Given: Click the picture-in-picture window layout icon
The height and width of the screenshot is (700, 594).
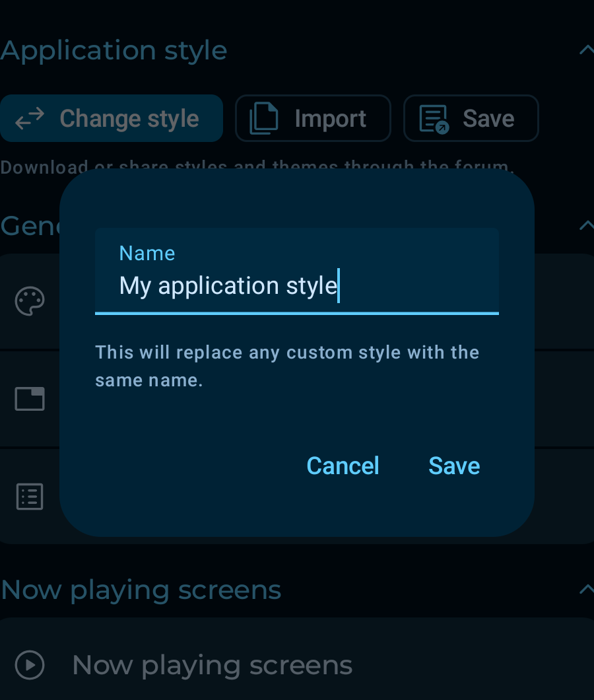Looking at the screenshot, I should 30,399.
